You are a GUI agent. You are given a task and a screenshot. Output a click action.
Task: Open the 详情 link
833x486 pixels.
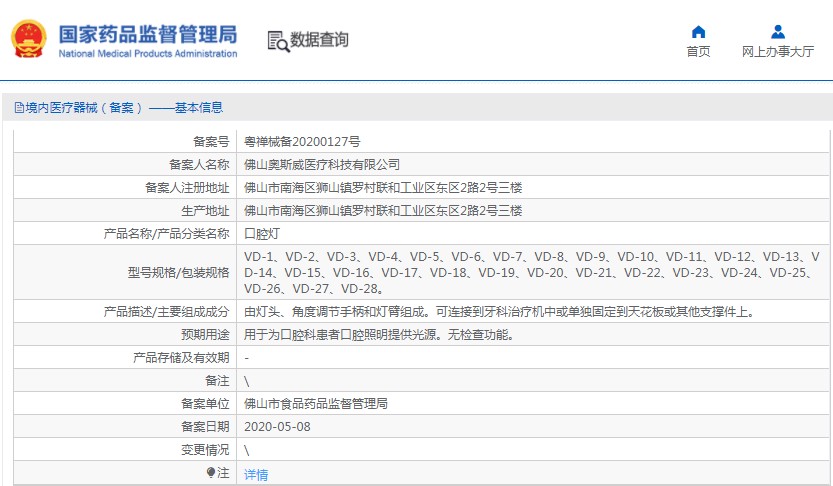[x=256, y=475]
